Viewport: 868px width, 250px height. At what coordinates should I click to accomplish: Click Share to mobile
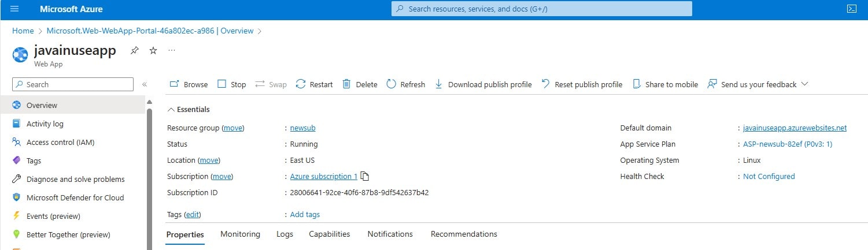point(665,84)
